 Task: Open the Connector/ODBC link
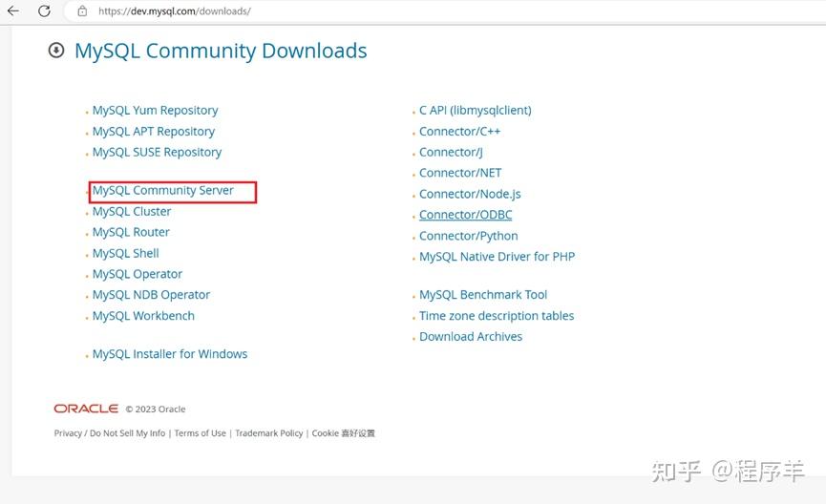[x=466, y=215]
